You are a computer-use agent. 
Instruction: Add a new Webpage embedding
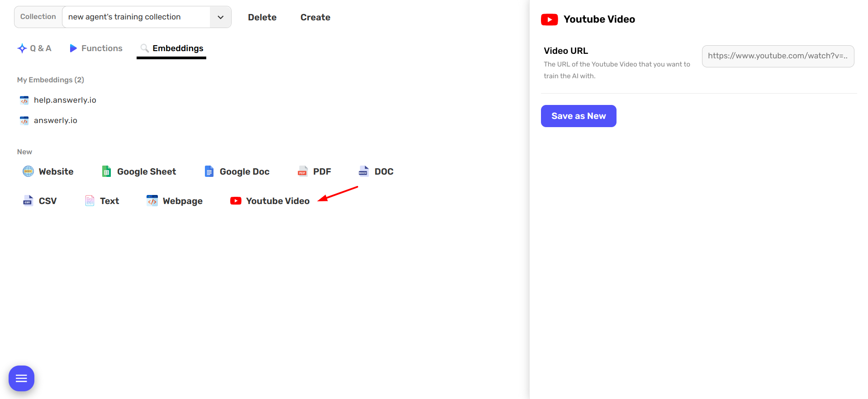tap(175, 201)
